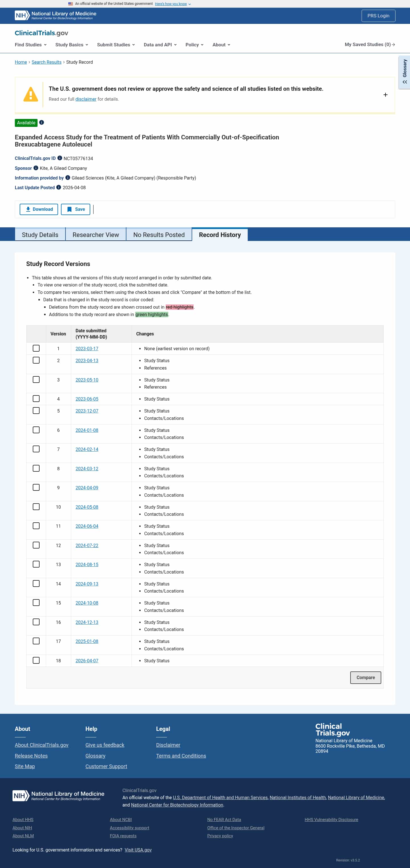Viewport: 410px width, 868px height.
Task: Open the Data and API dropdown
Action: (160, 45)
